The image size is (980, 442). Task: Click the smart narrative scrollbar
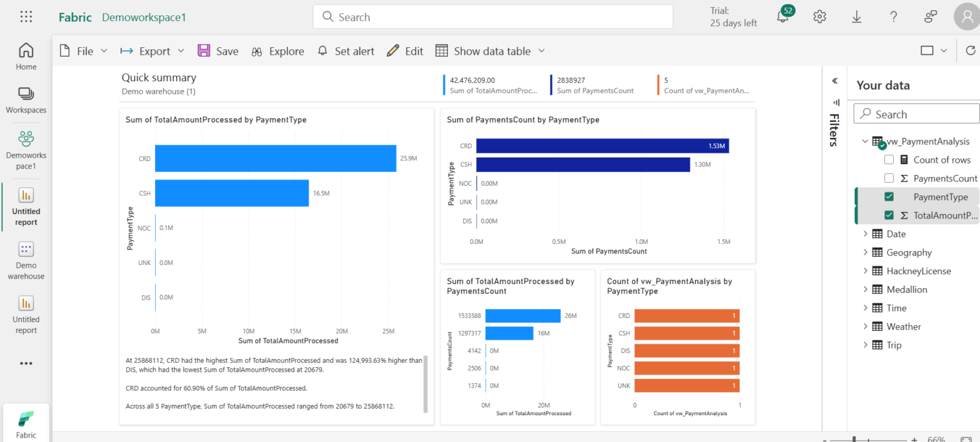(426, 384)
